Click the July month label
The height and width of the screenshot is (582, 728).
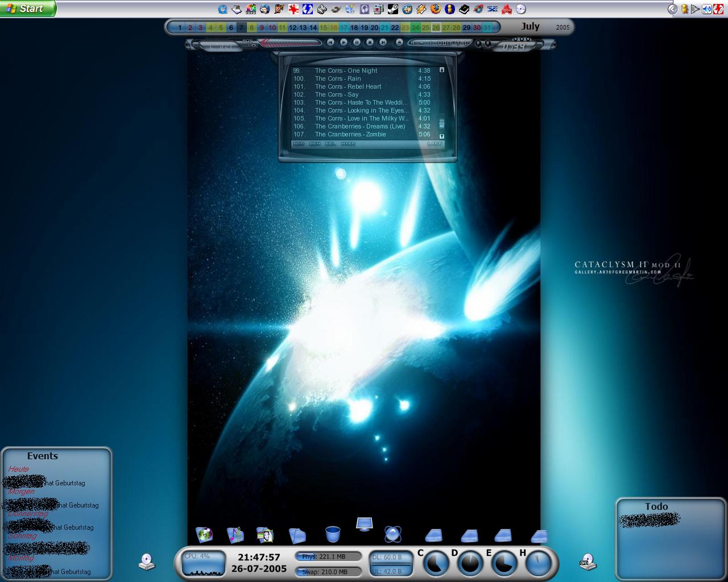click(x=530, y=26)
